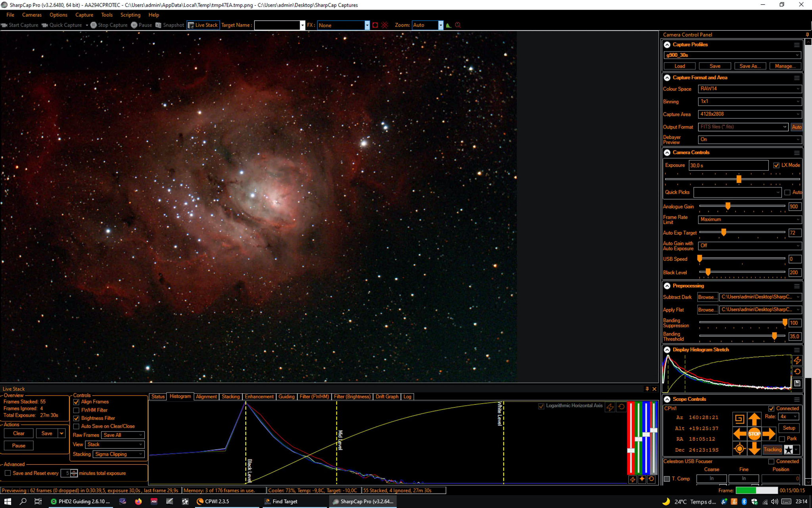Click the orange STOP scope button
812x508 pixels.
[x=754, y=434]
